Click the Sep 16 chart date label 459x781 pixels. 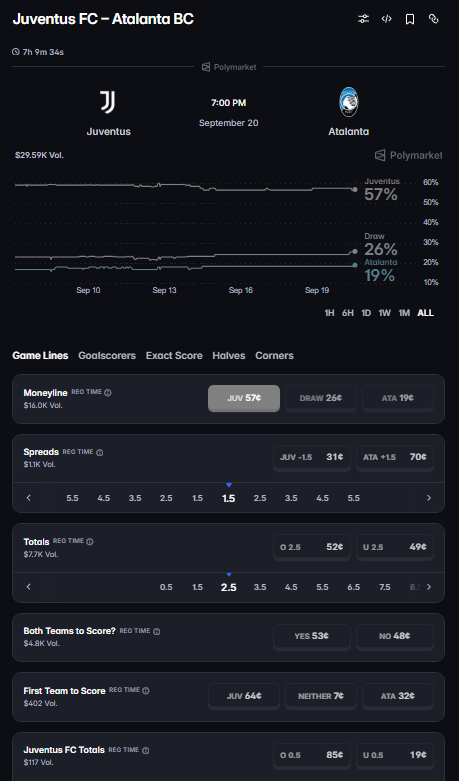(240, 290)
